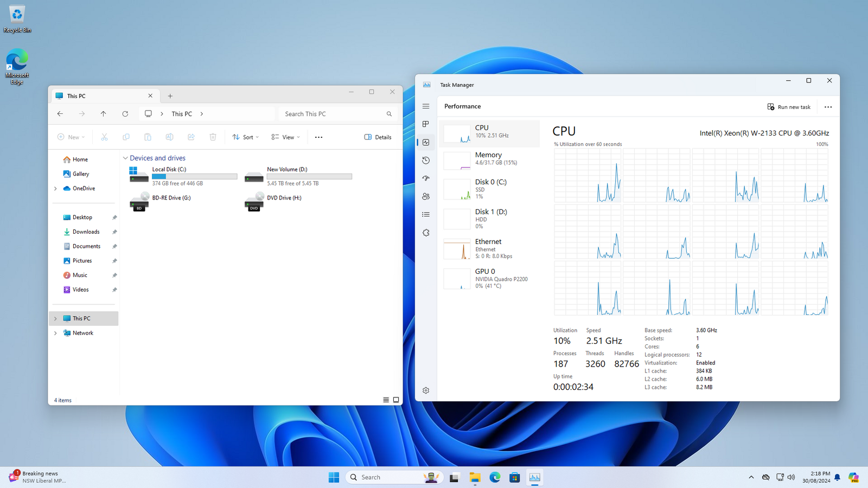
Task: Select Memory in performance list
Action: click(489, 160)
